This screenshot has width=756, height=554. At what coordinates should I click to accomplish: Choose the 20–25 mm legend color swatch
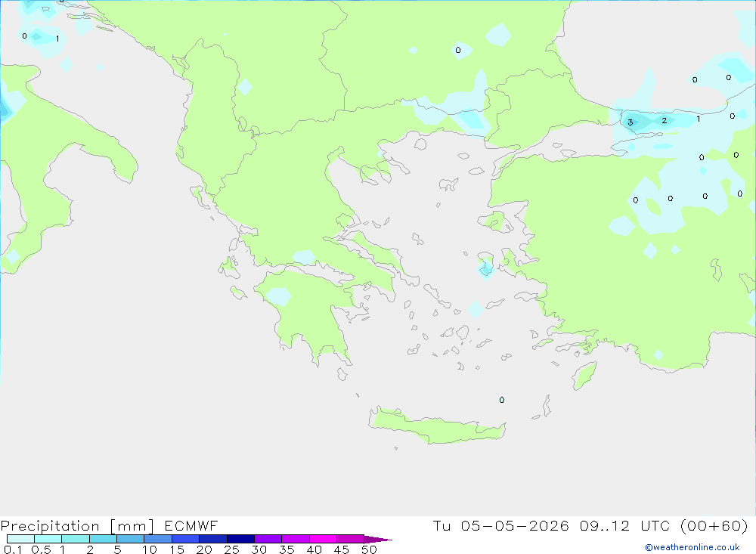click(213, 539)
